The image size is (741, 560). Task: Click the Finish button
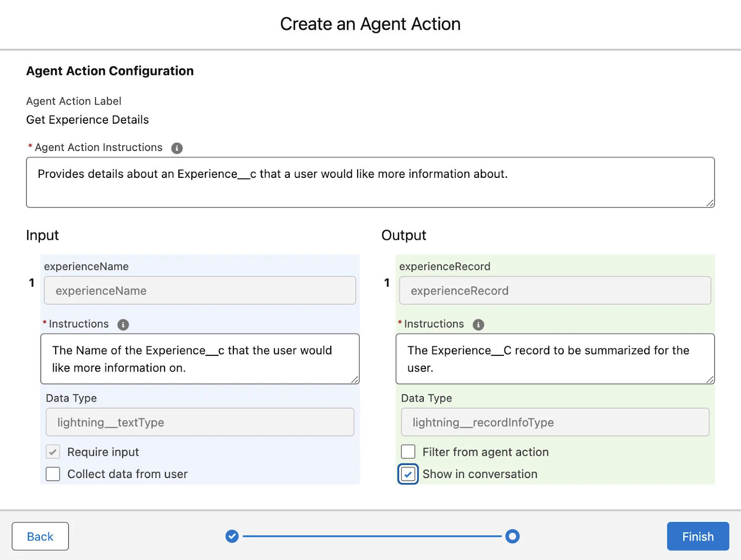point(697,536)
